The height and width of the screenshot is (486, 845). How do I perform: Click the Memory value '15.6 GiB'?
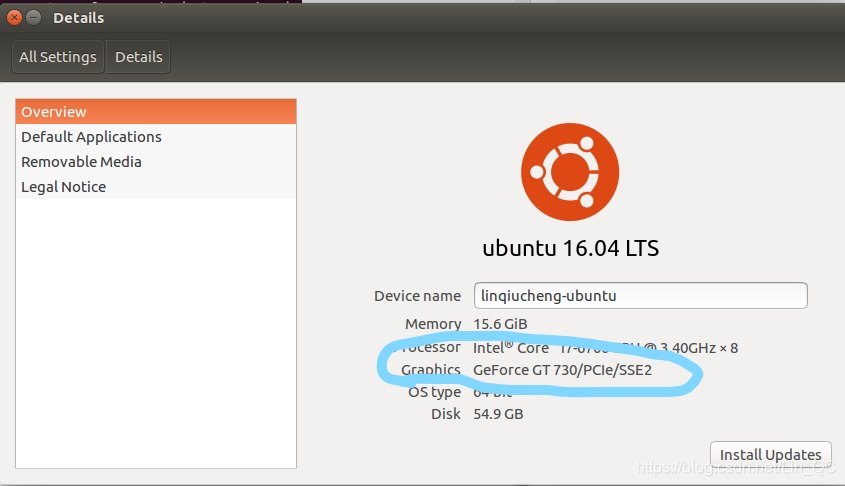click(500, 324)
